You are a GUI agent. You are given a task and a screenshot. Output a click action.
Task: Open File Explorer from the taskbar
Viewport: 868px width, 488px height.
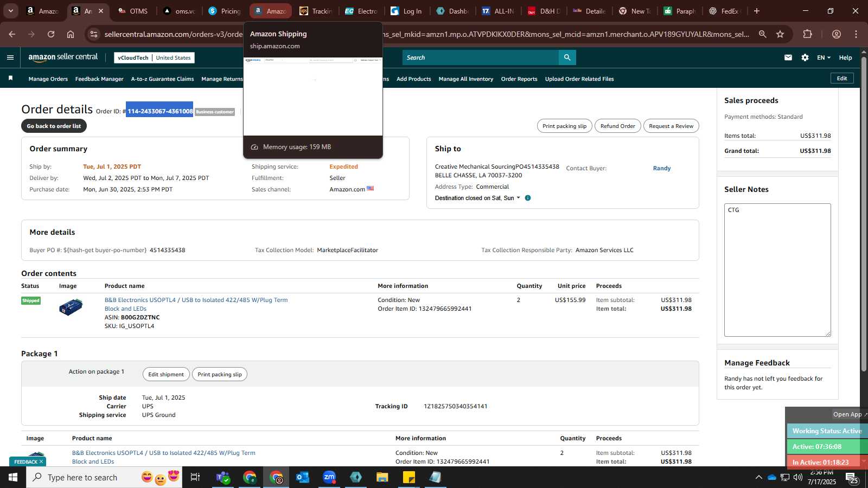[382, 477]
